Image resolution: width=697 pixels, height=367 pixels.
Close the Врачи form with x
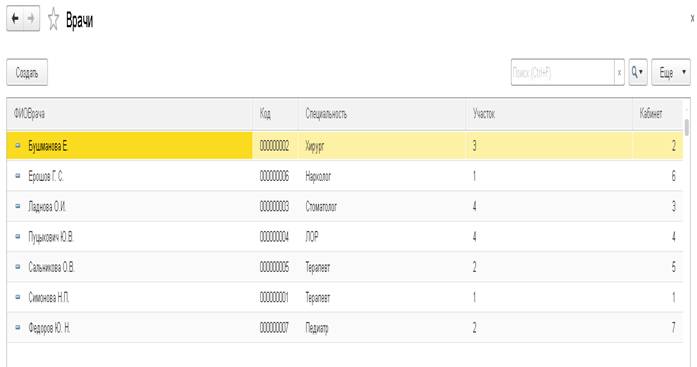tap(693, 19)
